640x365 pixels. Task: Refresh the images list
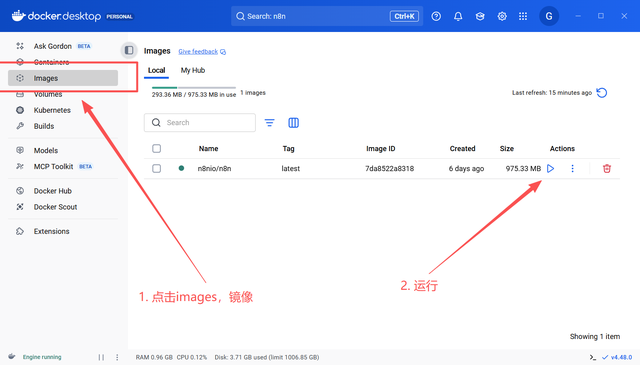tap(602, 93)
